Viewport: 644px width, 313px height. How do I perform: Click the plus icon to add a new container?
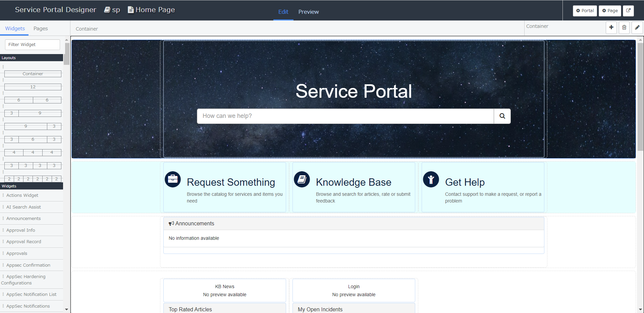611,28
